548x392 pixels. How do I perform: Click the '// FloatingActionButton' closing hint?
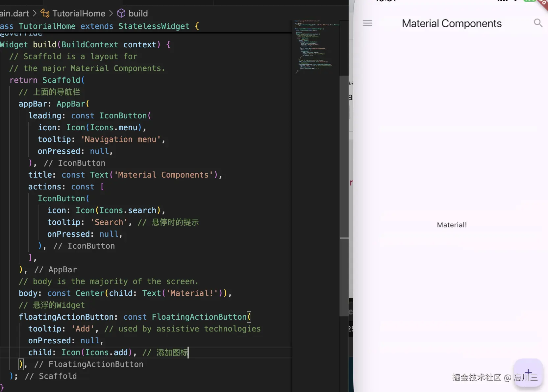[x=89, y=364]
